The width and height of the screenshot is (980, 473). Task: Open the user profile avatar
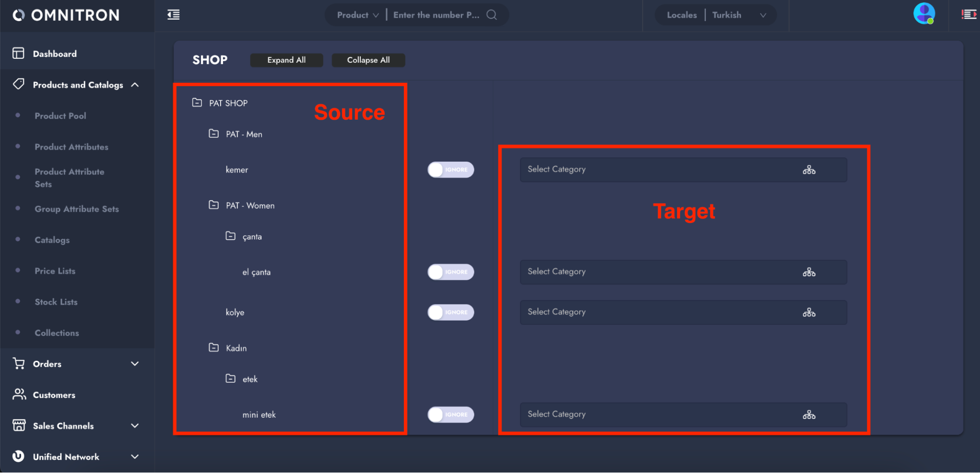[x=924, y=14]
